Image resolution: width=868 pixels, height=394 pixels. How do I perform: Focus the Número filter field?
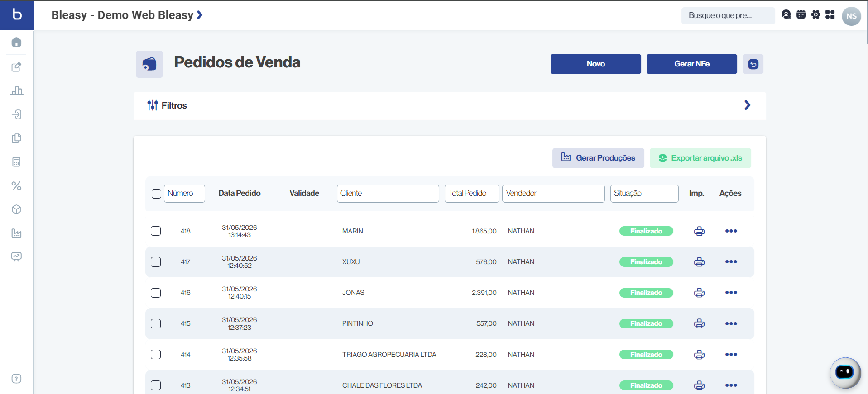click(x=184, y=194)
